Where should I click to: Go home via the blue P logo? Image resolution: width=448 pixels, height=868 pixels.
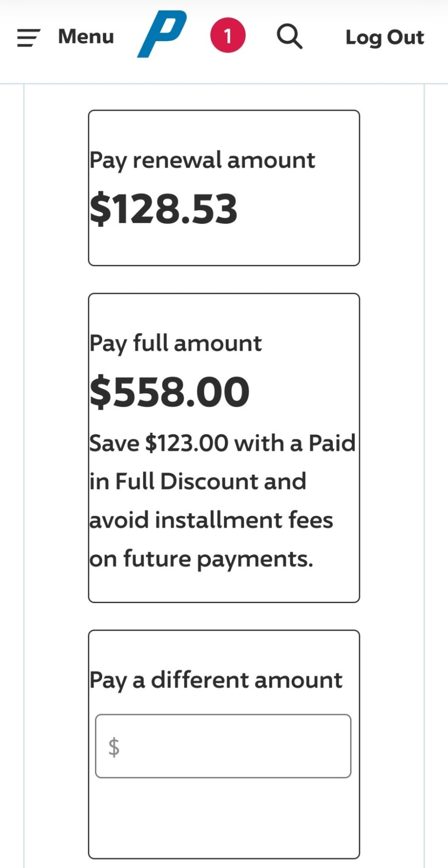pyautogui.click(x=162, y=34)
